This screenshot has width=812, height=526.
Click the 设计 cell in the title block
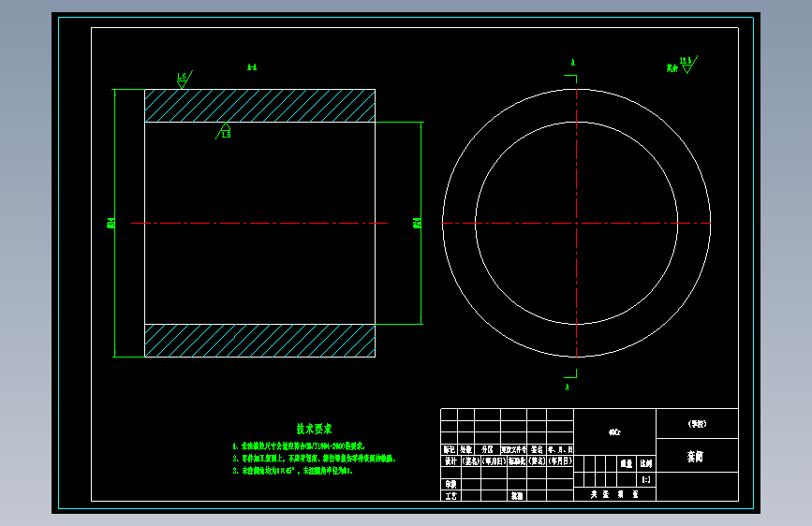point(450,460)
